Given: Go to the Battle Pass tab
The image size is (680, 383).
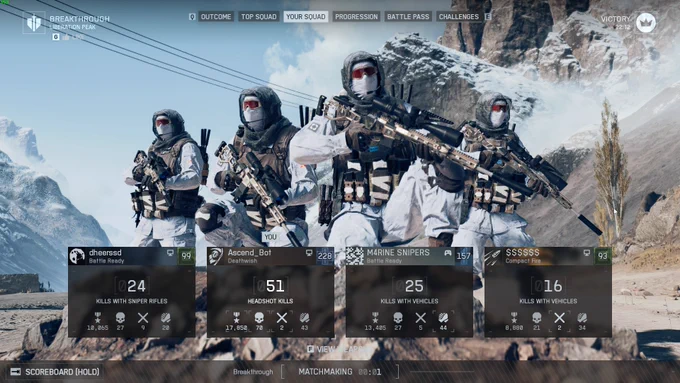Looking at the screenshot, I should [x=408, y=16].
